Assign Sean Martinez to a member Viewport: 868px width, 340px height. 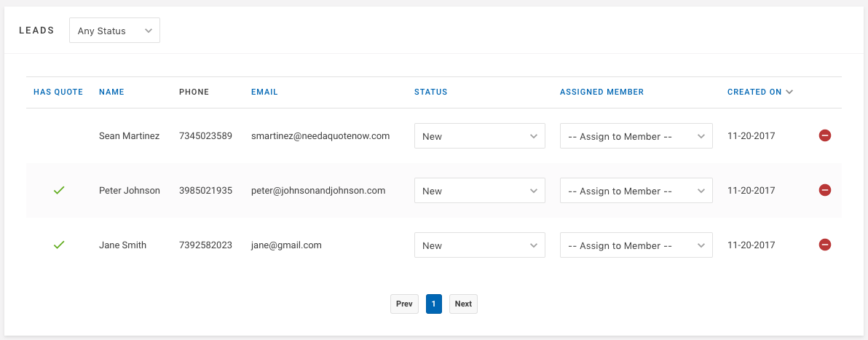click(636, 135)
